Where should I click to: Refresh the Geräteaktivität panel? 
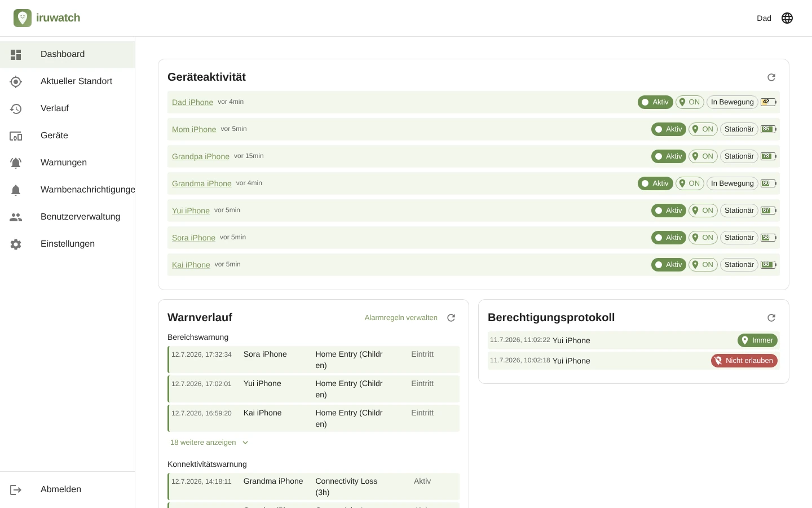[771, 77]
